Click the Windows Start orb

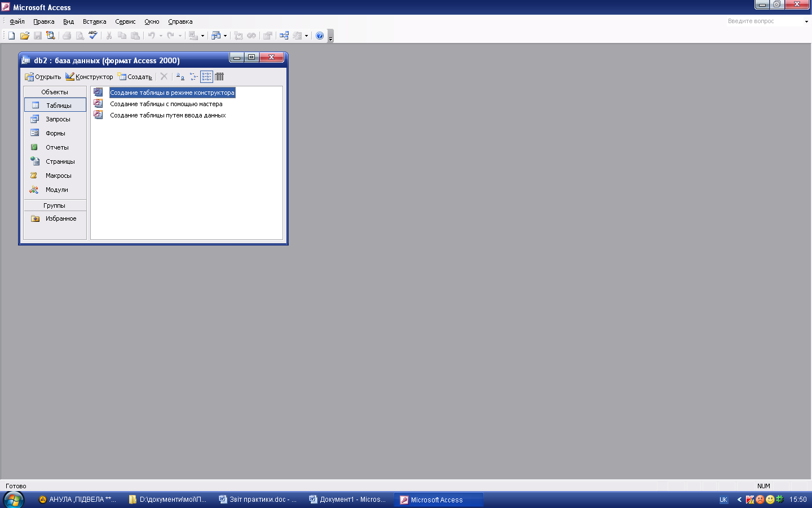(x=14, y=500)
